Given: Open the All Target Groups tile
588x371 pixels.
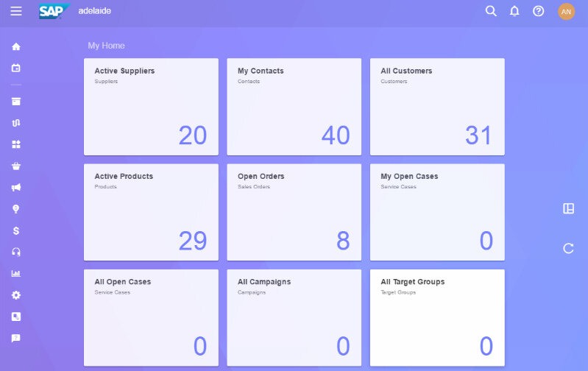Looking at the screenshot, I should [437, 317].
